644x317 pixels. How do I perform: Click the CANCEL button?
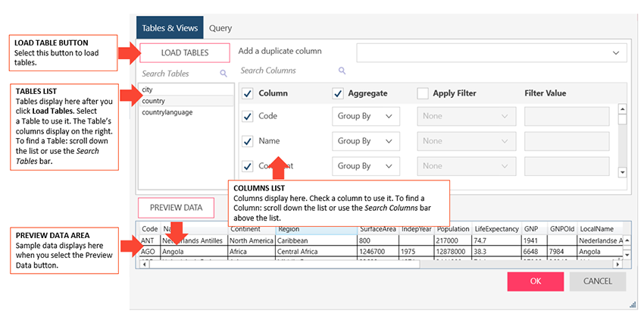tap(597, 281)
